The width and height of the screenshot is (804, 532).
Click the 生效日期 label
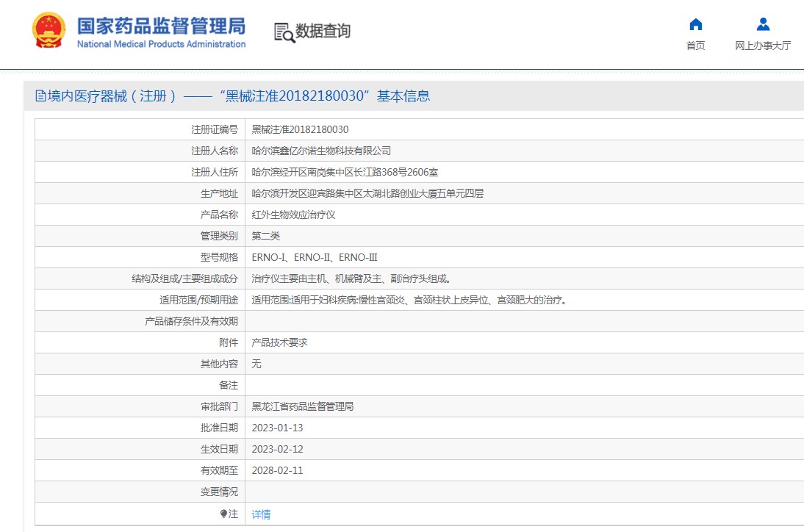pos(219,449)
